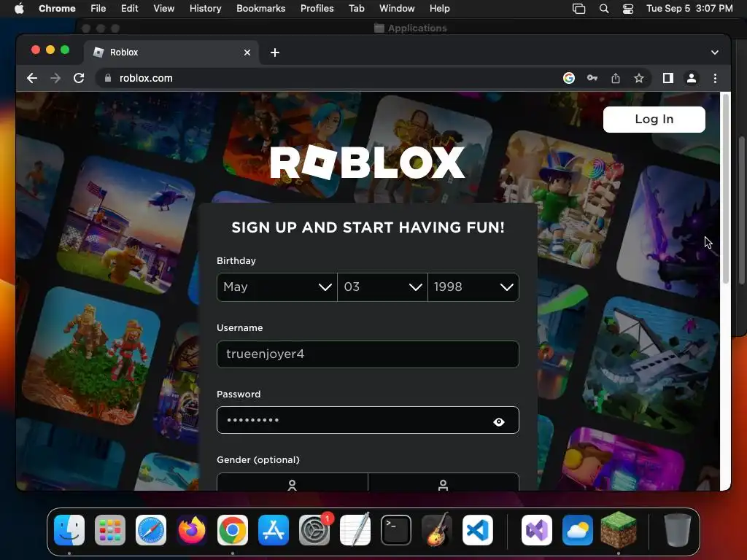The height and width of the screenshot is (560, 747).
Task: Open saved passwords key icon
Action: (x=592, y=78)
